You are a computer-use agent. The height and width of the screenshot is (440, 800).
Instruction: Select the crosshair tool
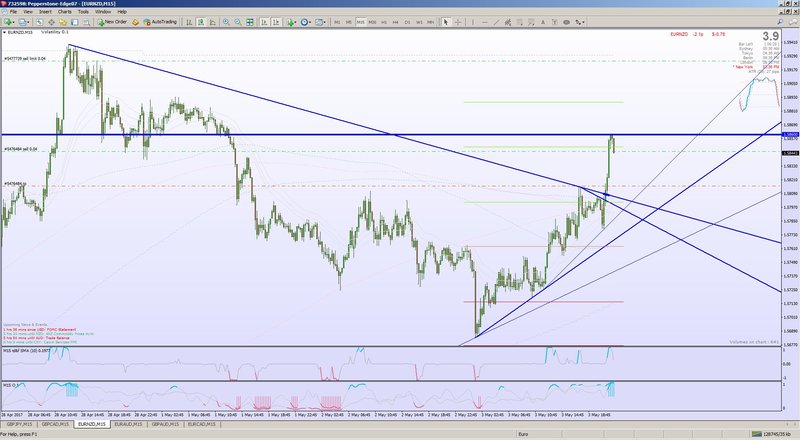[458, 22]
